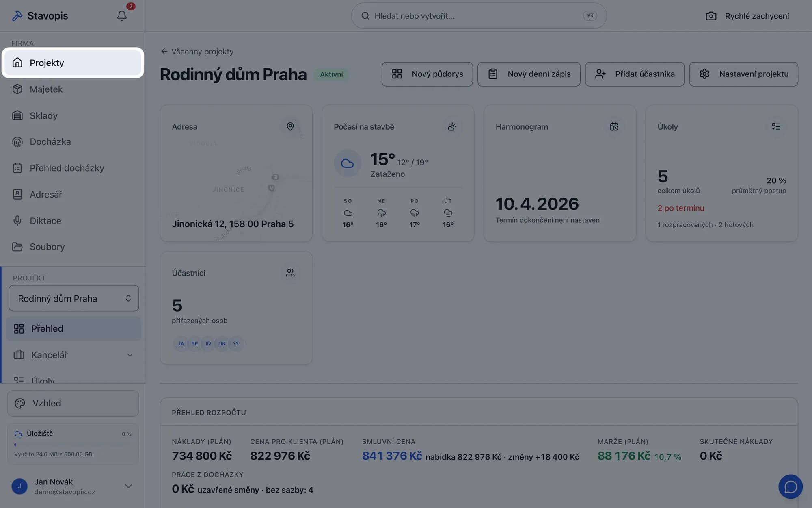Click the checklist icon on Úkoly card
The width and height of the screenshot is (812, 508).
[x=776, y=126]
